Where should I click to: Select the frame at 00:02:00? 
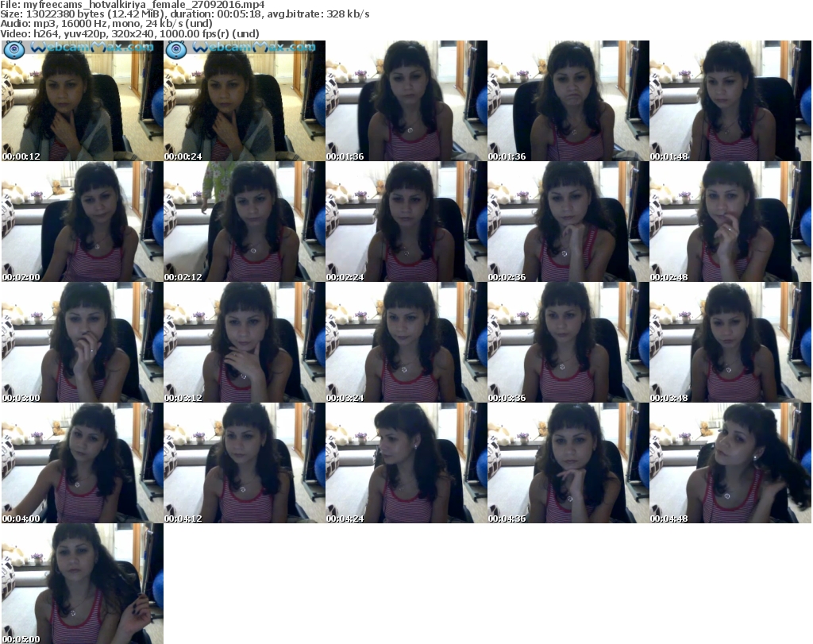[82, 222]
